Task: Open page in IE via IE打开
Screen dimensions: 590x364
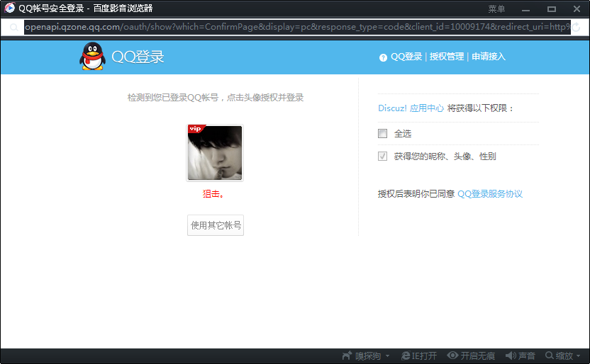Action: point(419,356)
